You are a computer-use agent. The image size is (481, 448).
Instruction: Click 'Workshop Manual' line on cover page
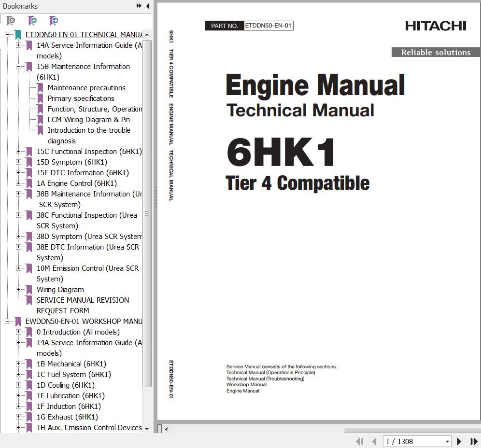click(246, 385)
